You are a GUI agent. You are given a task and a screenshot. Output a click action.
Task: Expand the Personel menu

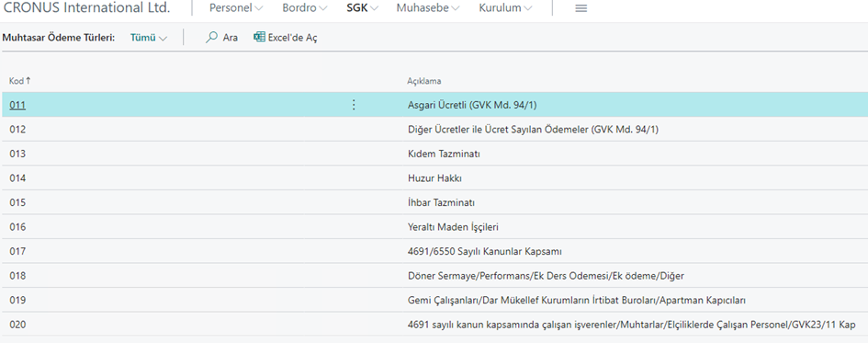[236, 8]
